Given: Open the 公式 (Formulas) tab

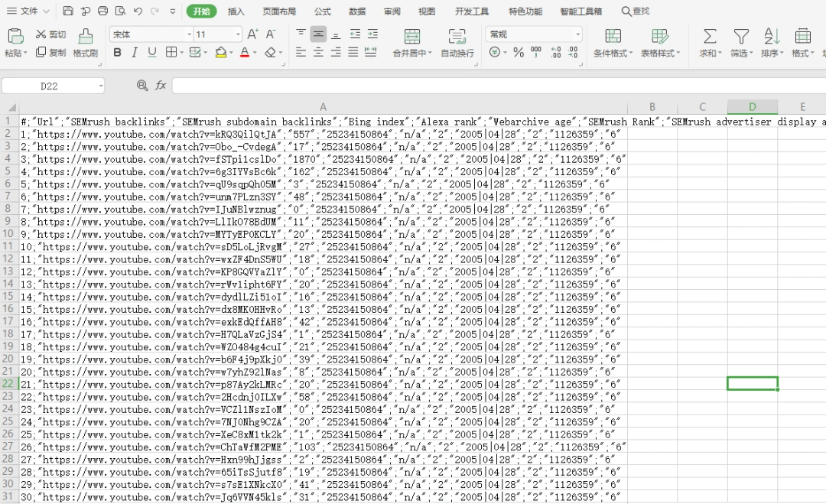Looking at the screenshot, I should tap(322, 11).
